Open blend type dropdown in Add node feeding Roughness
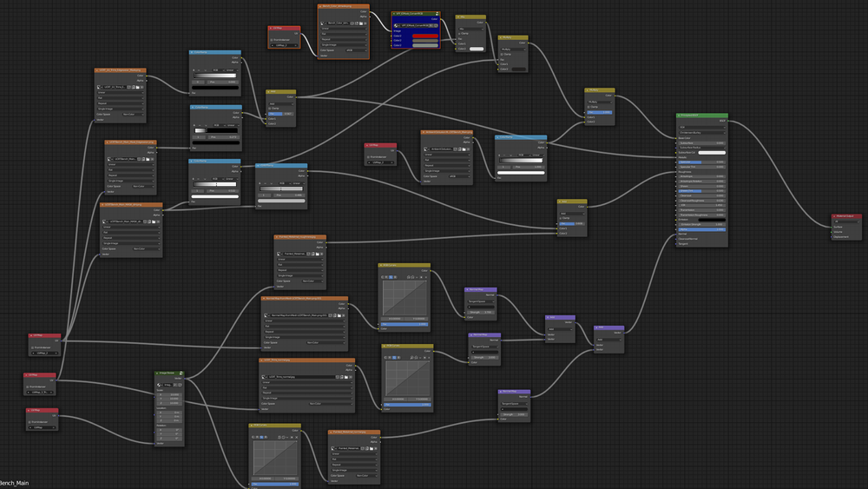 click(572, 214)
